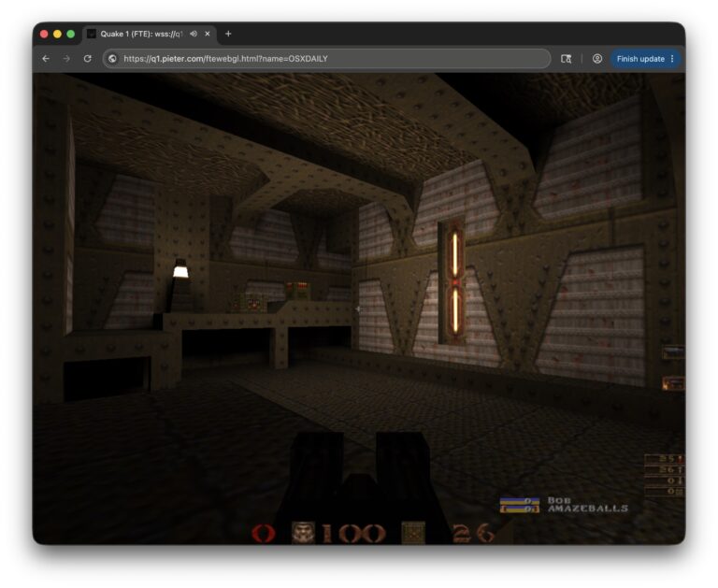Maximize the window with green button

(x=70, y=34)
